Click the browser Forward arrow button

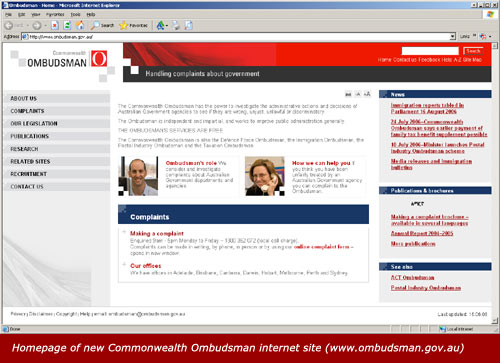click(x=37, y=25)
